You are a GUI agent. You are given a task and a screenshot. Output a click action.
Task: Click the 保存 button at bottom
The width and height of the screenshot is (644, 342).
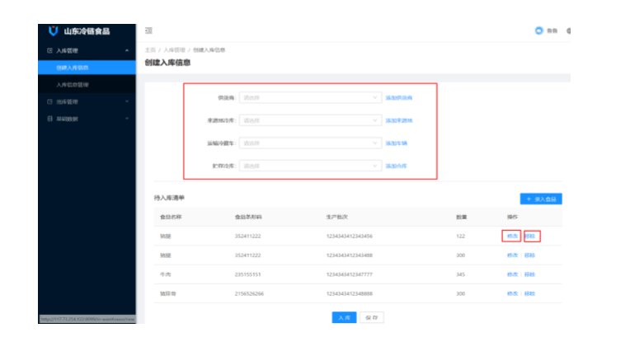click(x=372, y=316)
